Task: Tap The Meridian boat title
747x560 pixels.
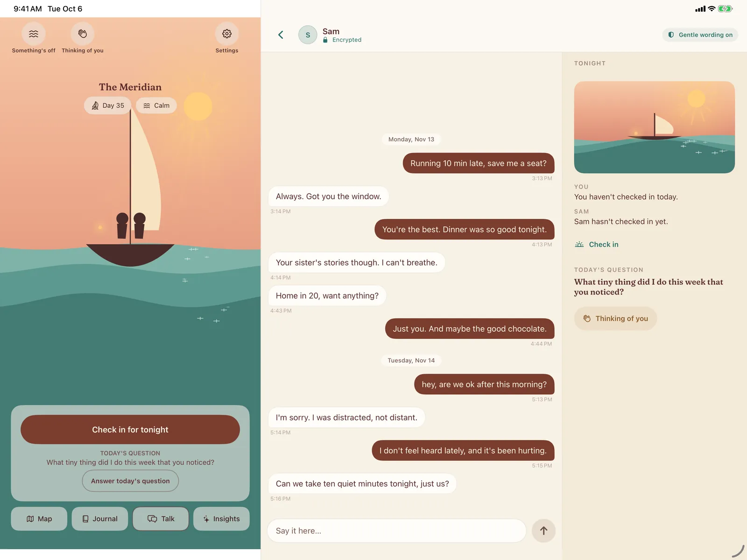Action: (130, 87)
